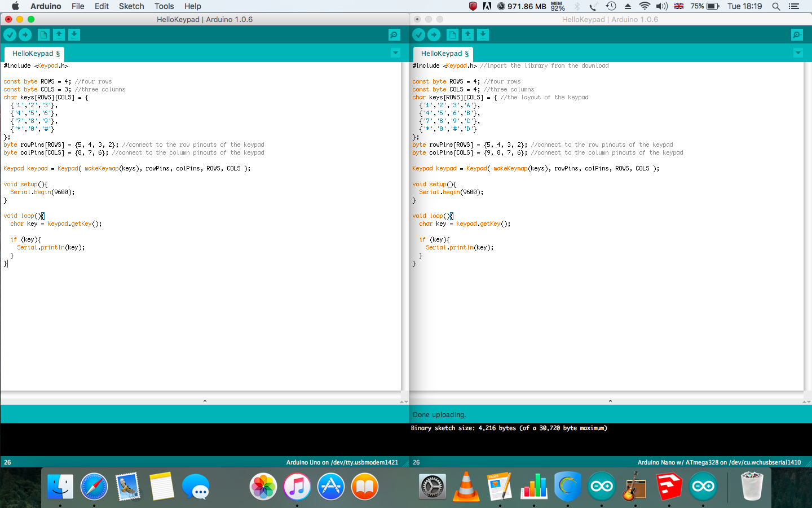Open the Sketch menu
This screenshot has height=508, width=812.
point(131,6)
